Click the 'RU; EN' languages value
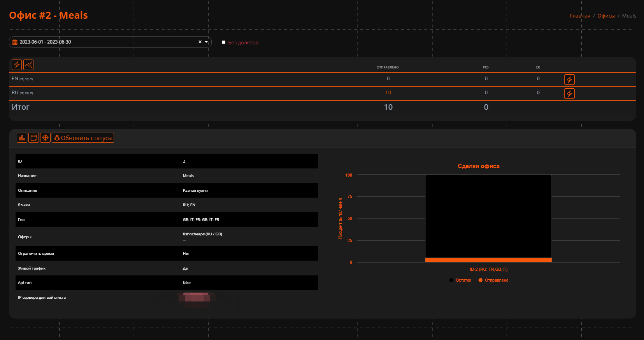 (x=189, y=205)
